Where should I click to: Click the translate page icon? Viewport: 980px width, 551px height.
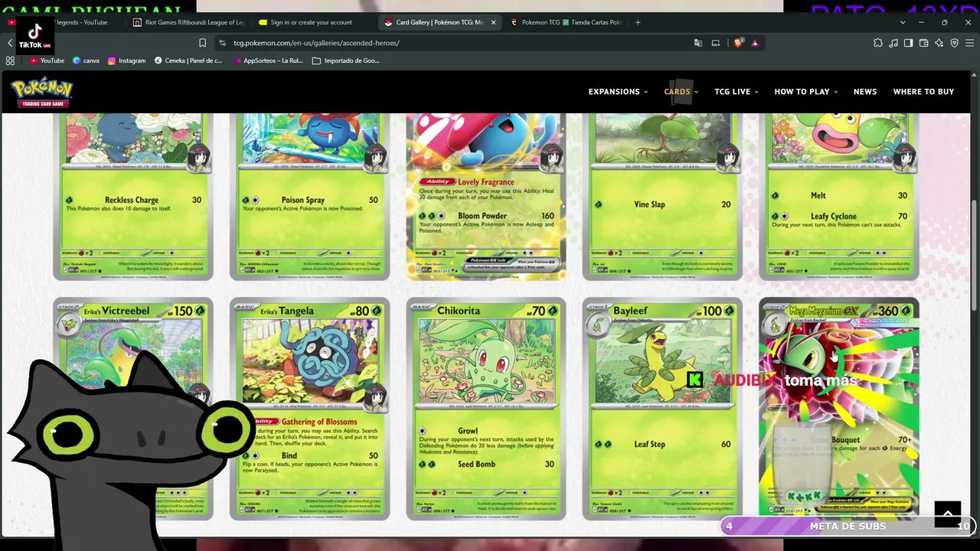tap(697, 43)
